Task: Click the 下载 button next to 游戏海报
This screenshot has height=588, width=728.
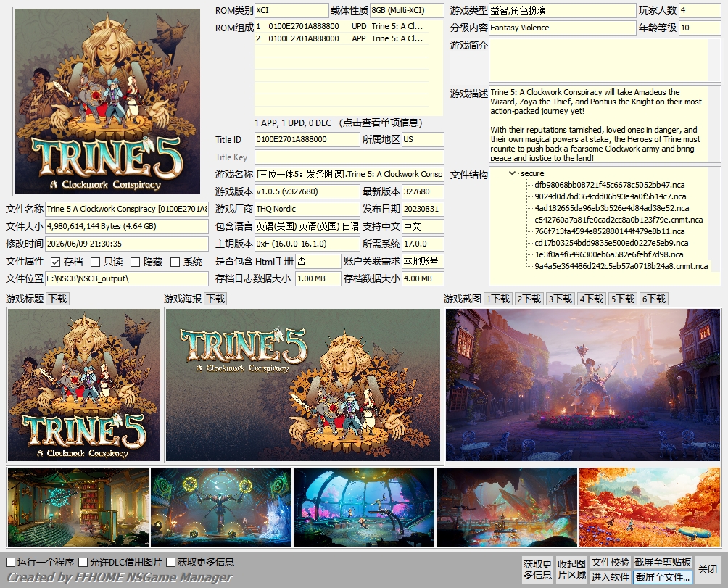Action: pyautogui.click(x=215, y=299)
